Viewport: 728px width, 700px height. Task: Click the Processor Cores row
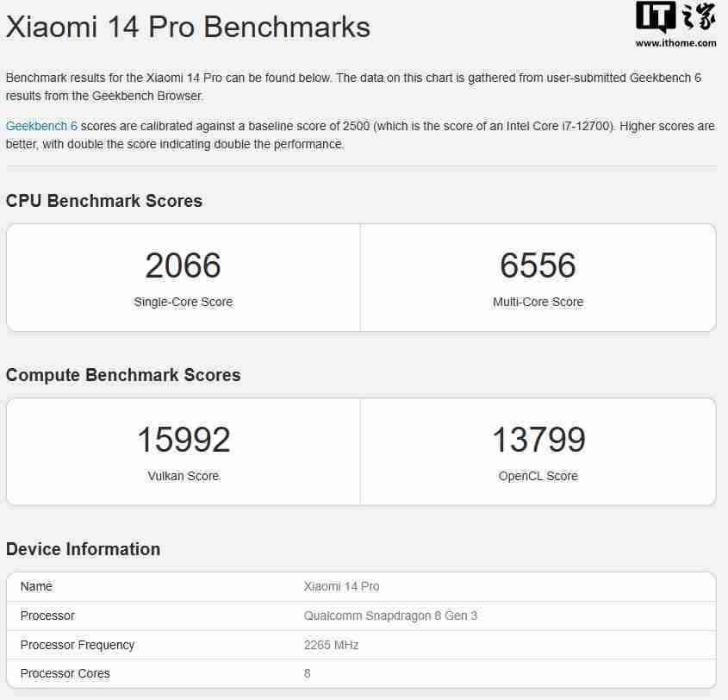(65, 673)
